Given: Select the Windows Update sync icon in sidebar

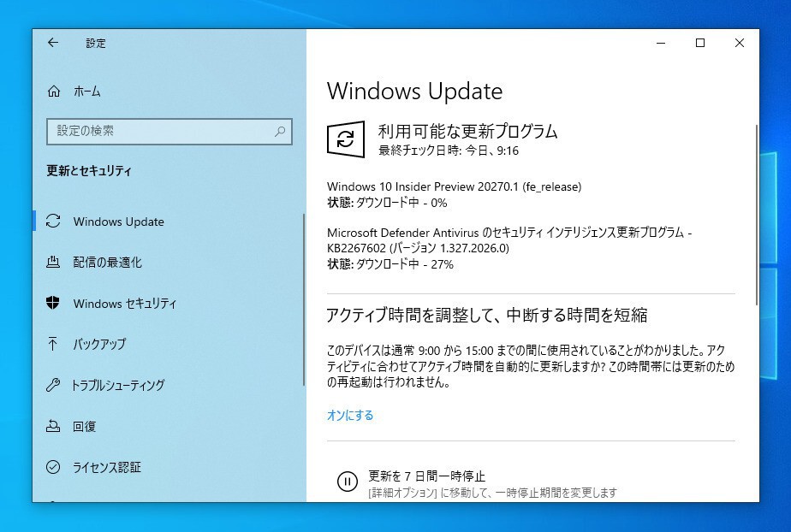Looking at the screenshot, I should [53, 222].
